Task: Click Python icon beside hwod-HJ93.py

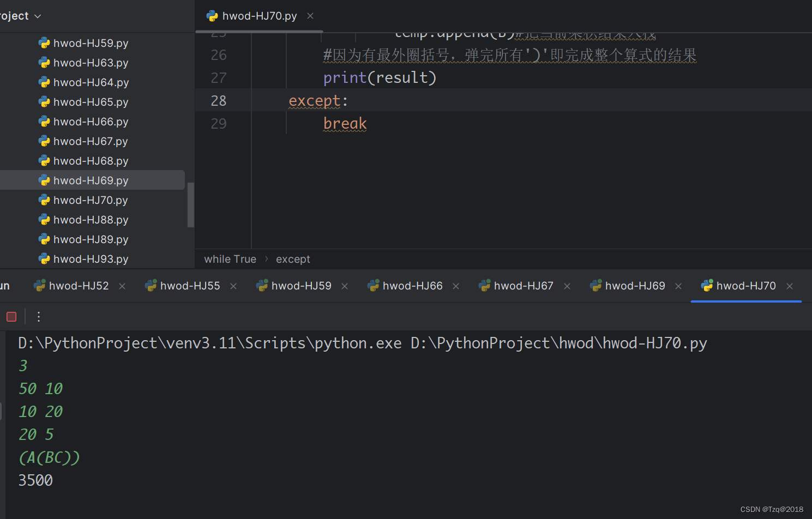Action: coord(44,259)
